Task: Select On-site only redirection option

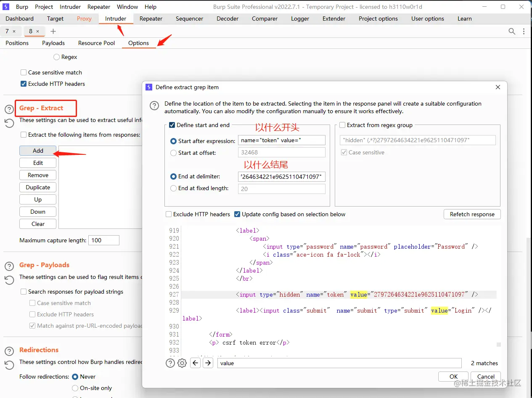Action: click(75, 388)
